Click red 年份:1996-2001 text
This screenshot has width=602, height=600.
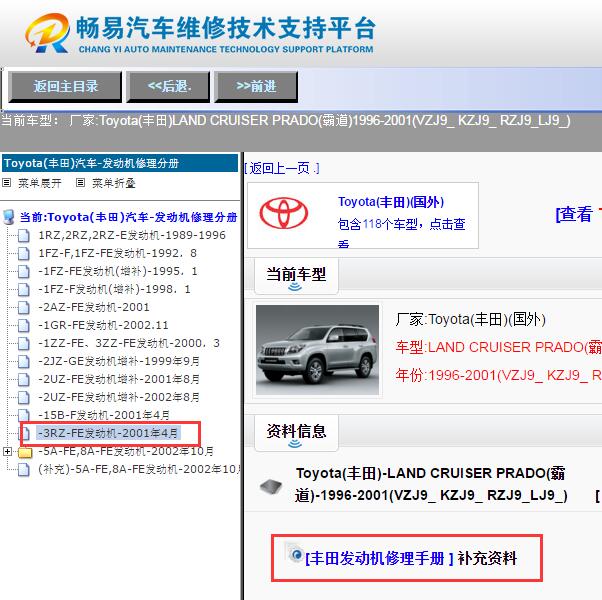(x=498, y=375)
